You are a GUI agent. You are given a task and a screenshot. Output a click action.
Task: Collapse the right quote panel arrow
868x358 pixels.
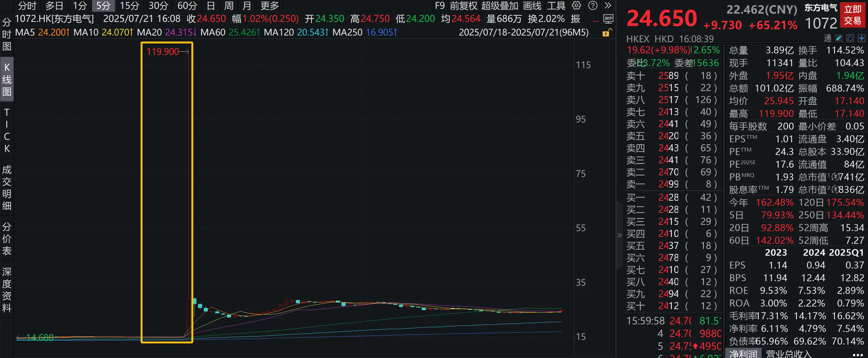(619, 235)
